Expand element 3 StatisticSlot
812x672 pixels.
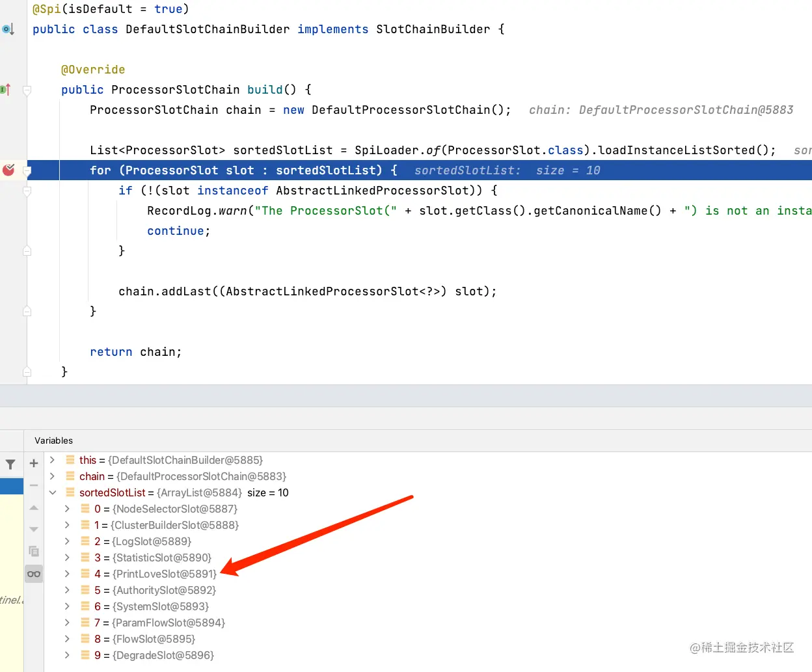pyautogui.click(x=67, y=558)
